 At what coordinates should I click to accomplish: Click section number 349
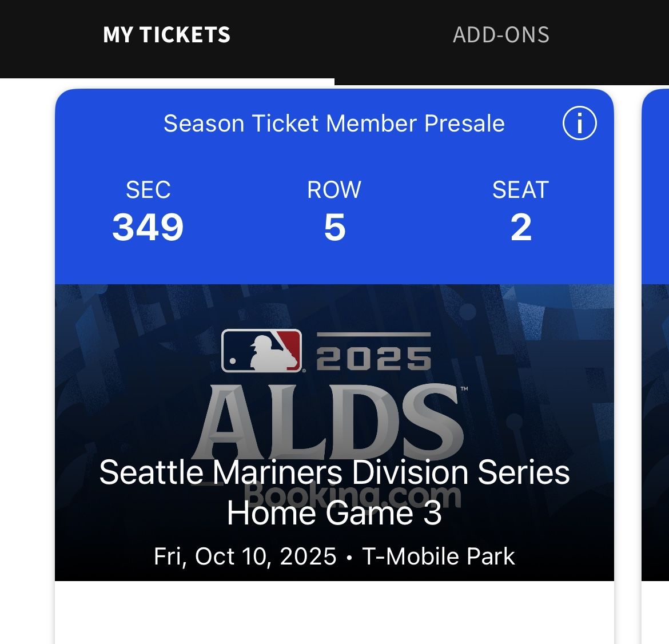148,227
